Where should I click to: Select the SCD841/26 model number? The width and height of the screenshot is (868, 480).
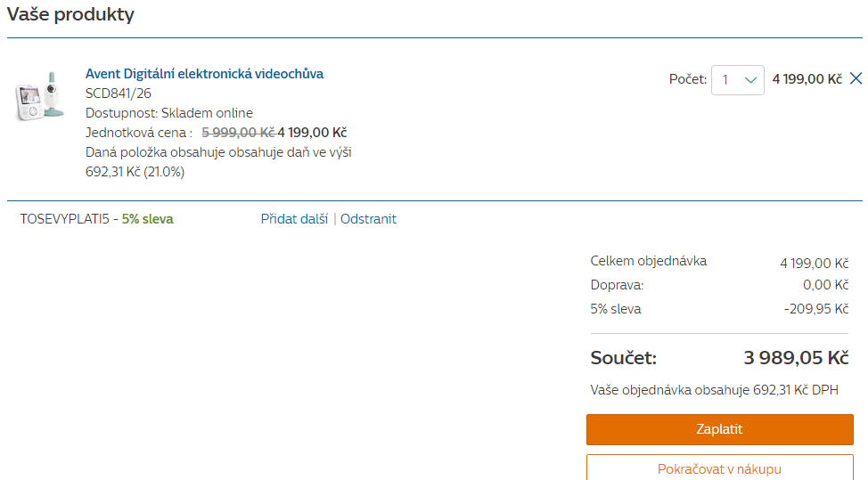pyautogui.click(x=119, y=94)
